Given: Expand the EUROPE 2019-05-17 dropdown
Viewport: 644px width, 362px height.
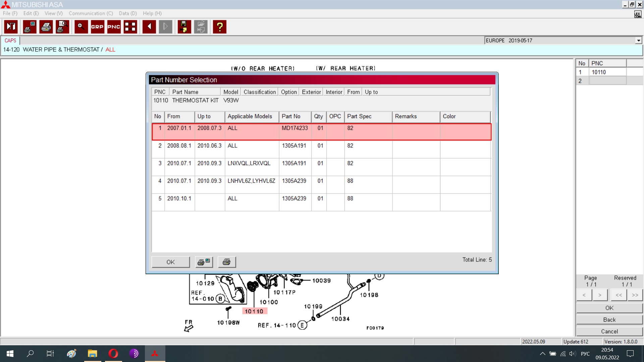Looking at the screenshot, I should [x=638, y=41].
